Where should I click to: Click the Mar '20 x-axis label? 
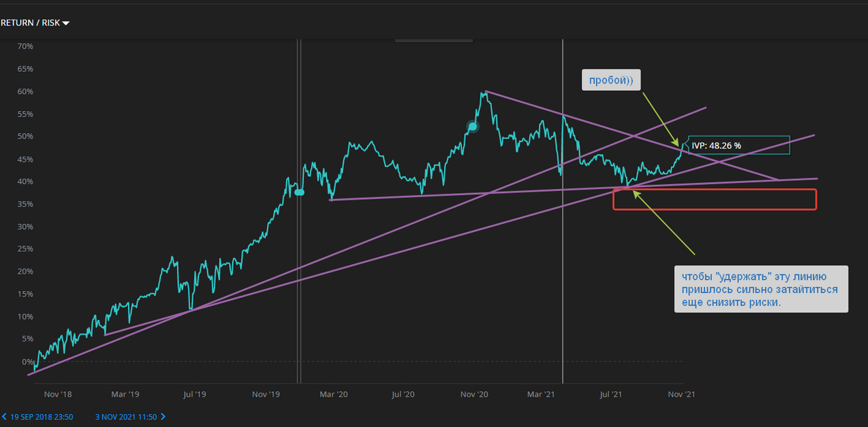click(333, 395)
